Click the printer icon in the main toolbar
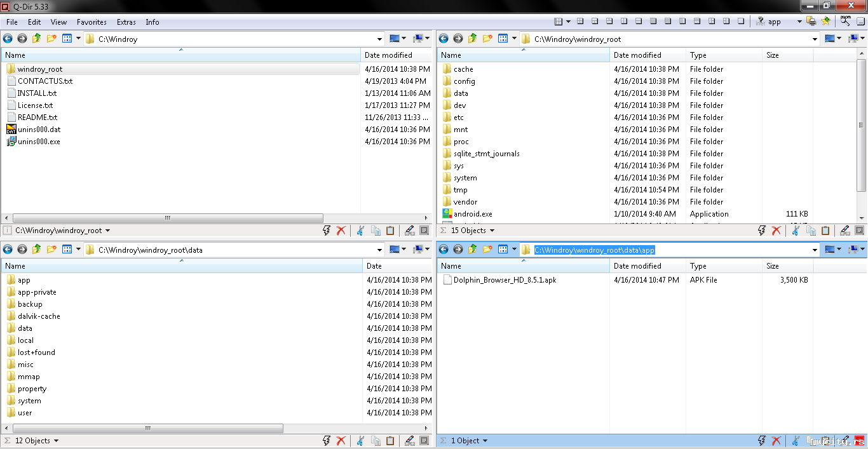868x449 pixels. tap(811, 21)
